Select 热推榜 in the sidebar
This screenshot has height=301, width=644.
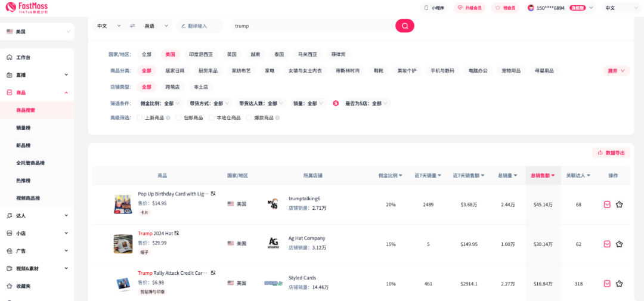pyautogui.click(x=23, y=180)
